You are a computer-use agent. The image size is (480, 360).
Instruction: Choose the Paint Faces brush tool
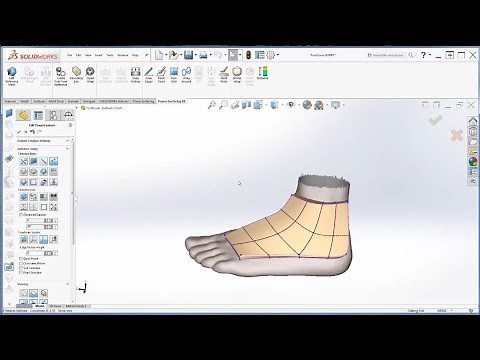tap(161, 74)
